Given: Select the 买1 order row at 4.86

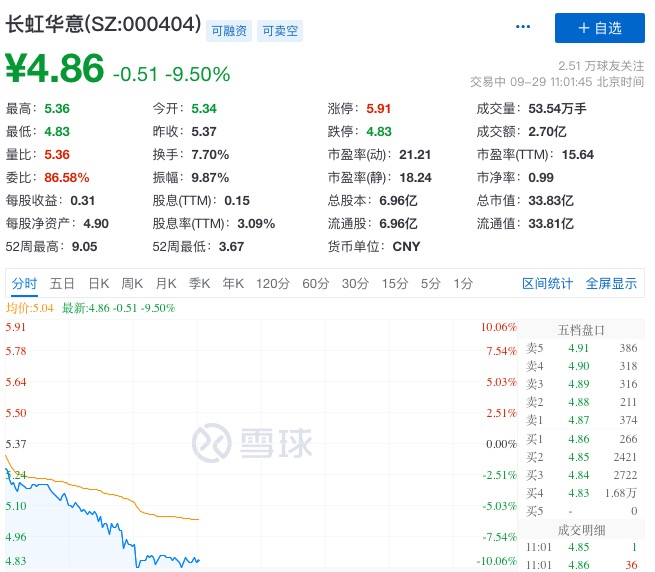Looking at the screenshot, I should click(x=581, y=439).
